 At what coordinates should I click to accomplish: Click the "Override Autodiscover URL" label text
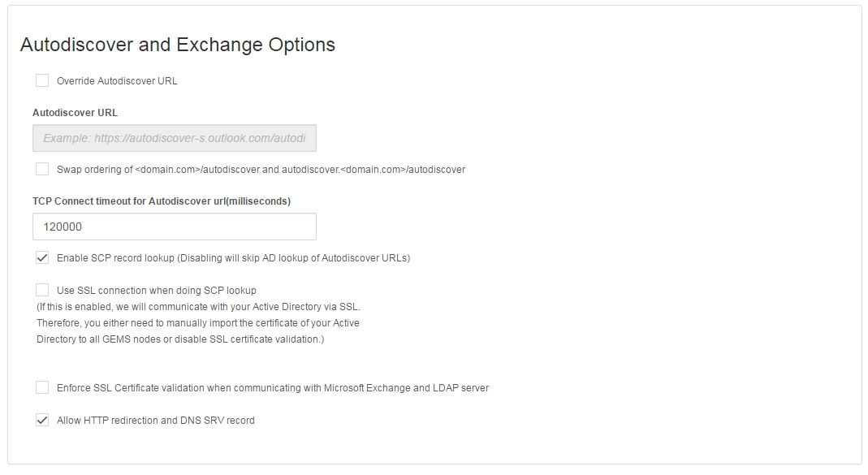click(x=117, y=81)
